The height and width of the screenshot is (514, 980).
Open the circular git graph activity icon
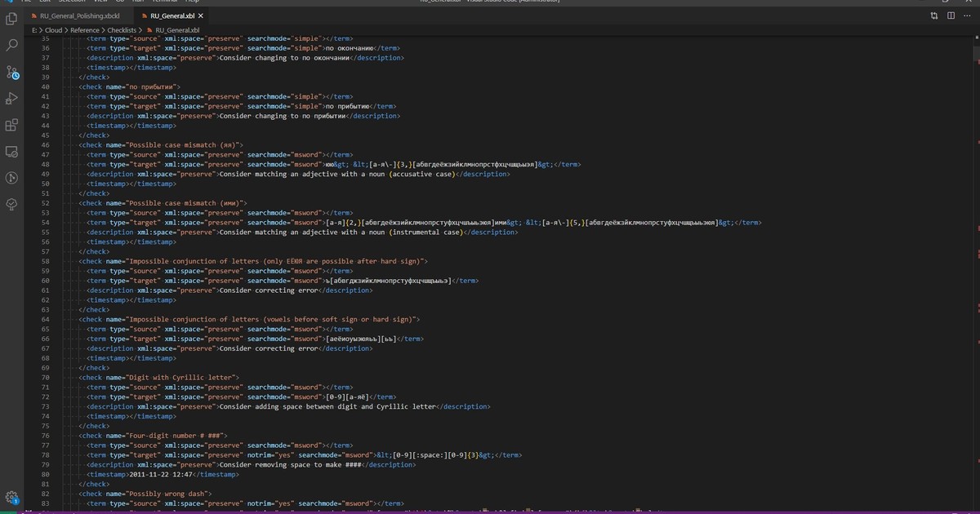click(x=12, y=178)
